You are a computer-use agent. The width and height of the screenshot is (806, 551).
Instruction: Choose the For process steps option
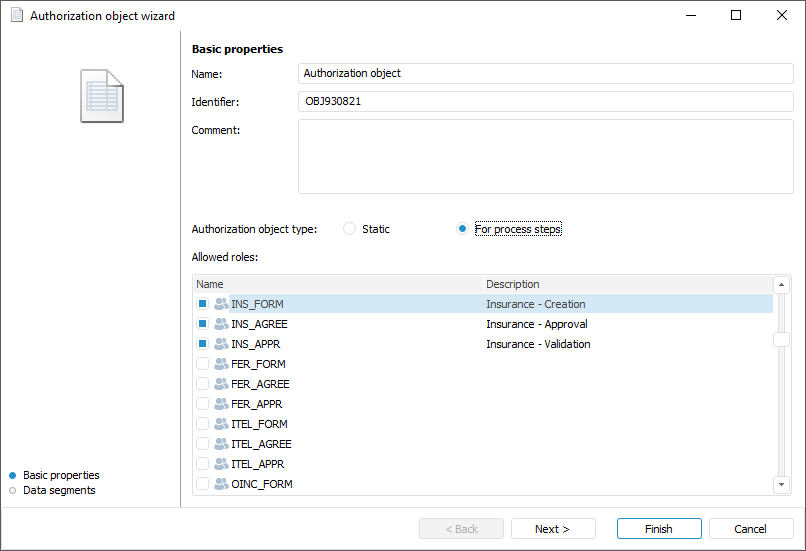(462, 229)
